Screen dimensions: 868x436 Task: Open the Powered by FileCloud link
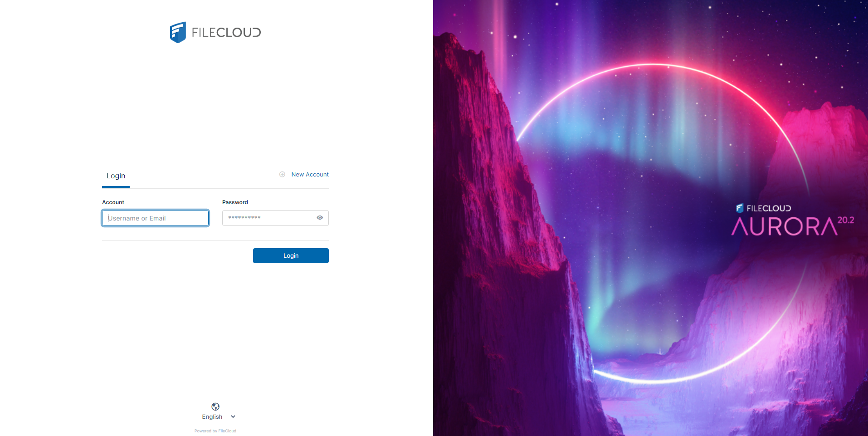pyautogui.click(x=215, y=431)
